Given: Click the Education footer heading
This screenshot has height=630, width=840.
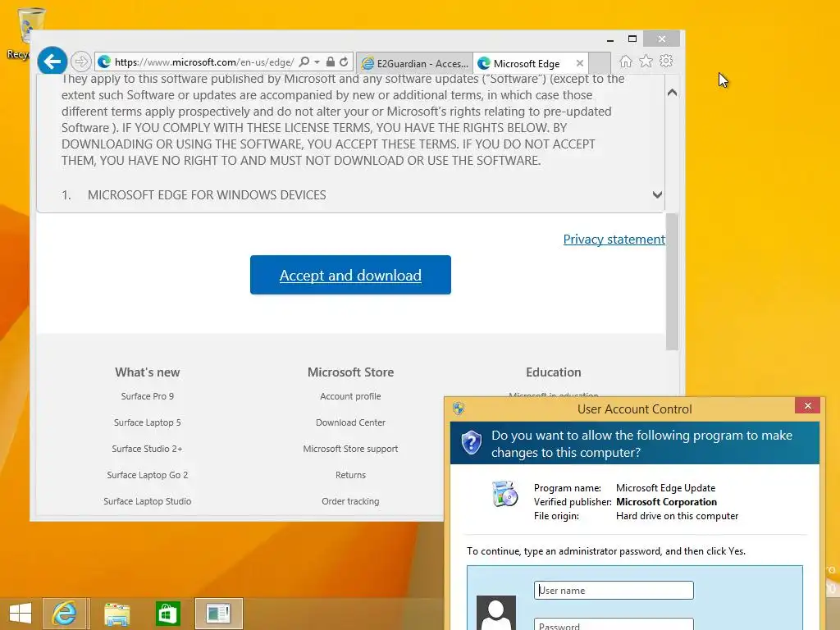Looking at the screenshot, I should tap(554, 372).
